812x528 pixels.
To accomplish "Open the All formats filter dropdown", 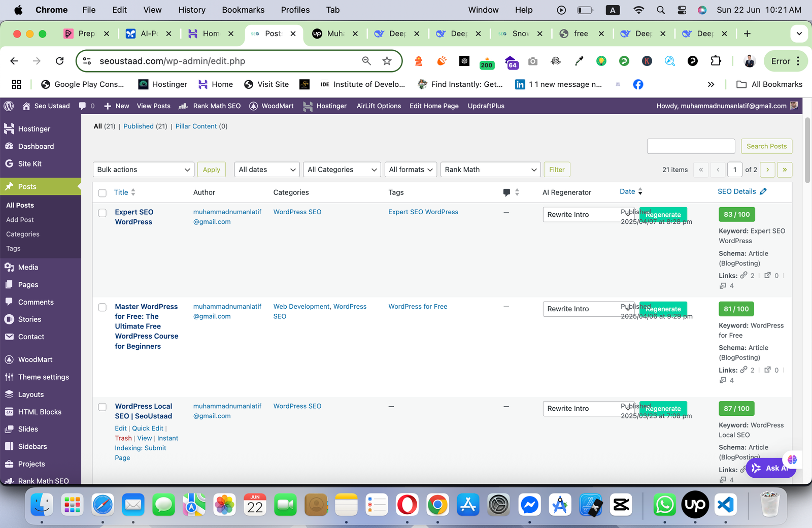I will (x=411, y=170).
